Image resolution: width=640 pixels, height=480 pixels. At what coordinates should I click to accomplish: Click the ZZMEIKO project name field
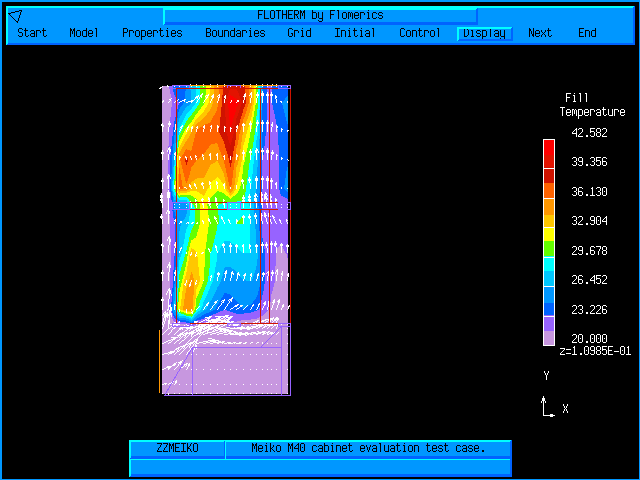(x=177, y=449)
